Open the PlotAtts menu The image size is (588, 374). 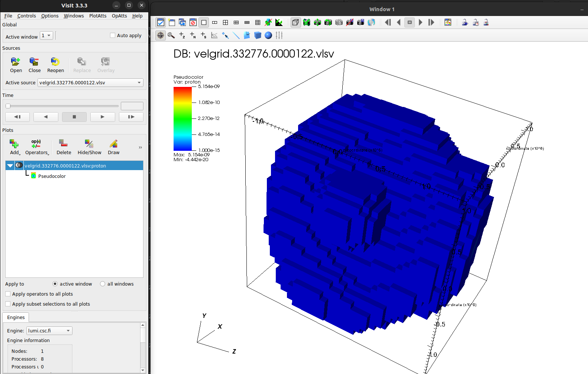(98, 16)
